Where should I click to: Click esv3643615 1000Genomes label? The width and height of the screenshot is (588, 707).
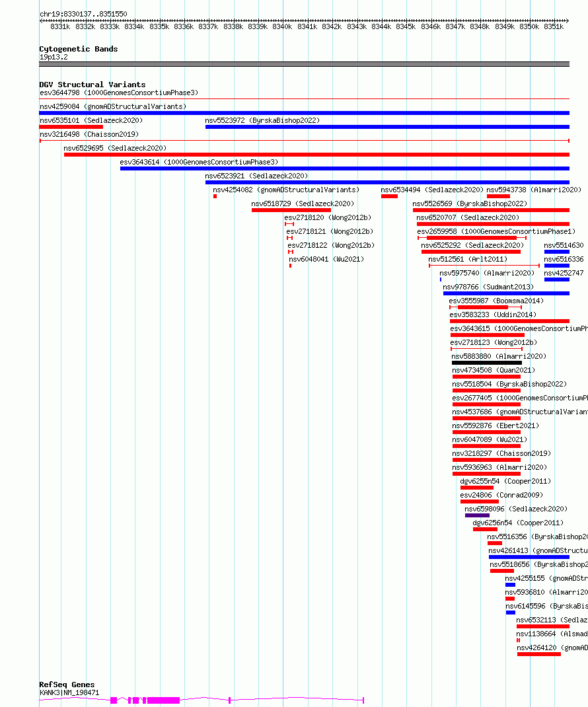pos(519,328)
